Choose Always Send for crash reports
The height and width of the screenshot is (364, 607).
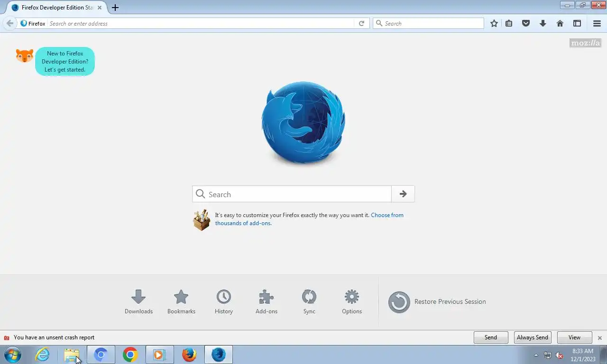[x=533, y=337]
